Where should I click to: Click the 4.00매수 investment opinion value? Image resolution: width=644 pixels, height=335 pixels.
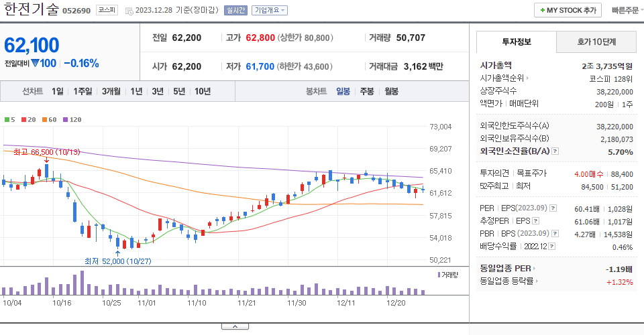coord(588,174)
